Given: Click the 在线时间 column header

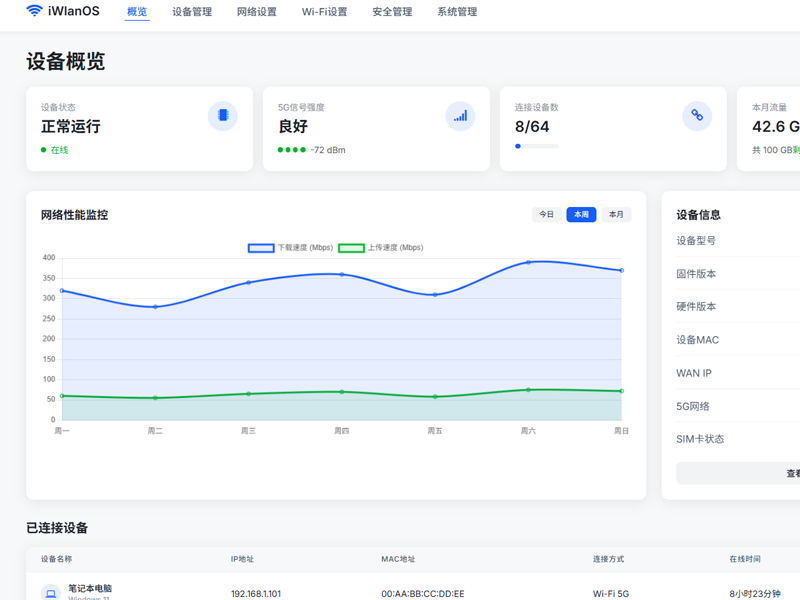Looking at the screenshot, I should pos(744,559).
